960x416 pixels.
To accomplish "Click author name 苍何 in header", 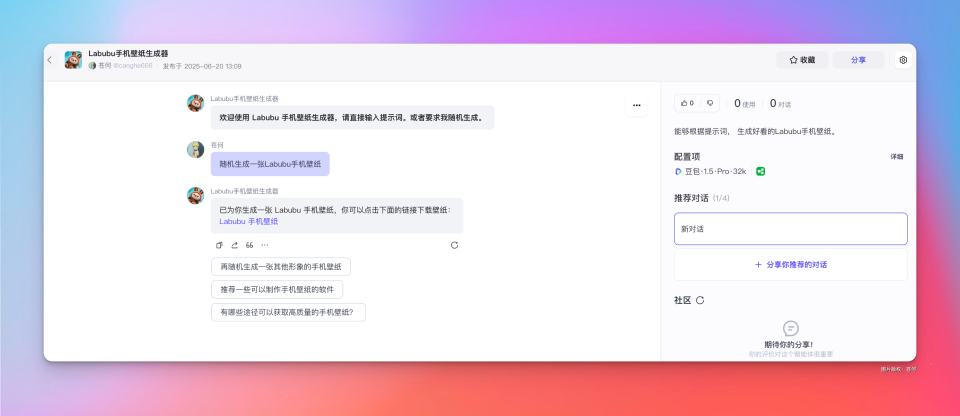I will point(103,66).
